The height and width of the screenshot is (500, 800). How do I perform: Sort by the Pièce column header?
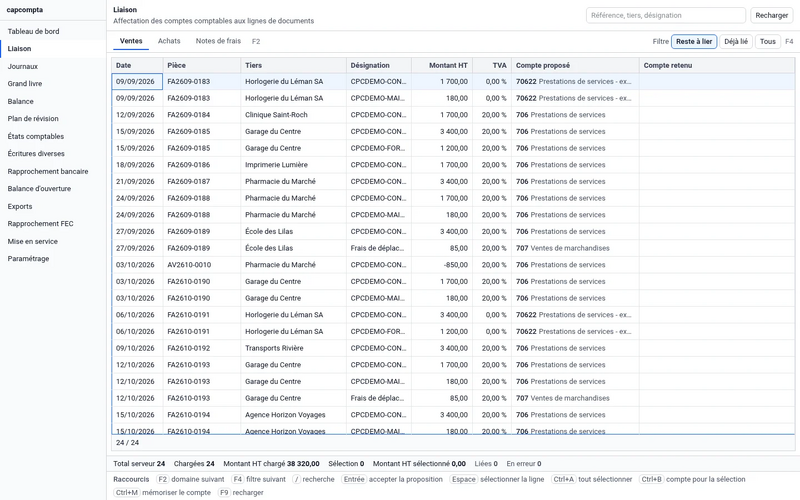tap(202, 65)
